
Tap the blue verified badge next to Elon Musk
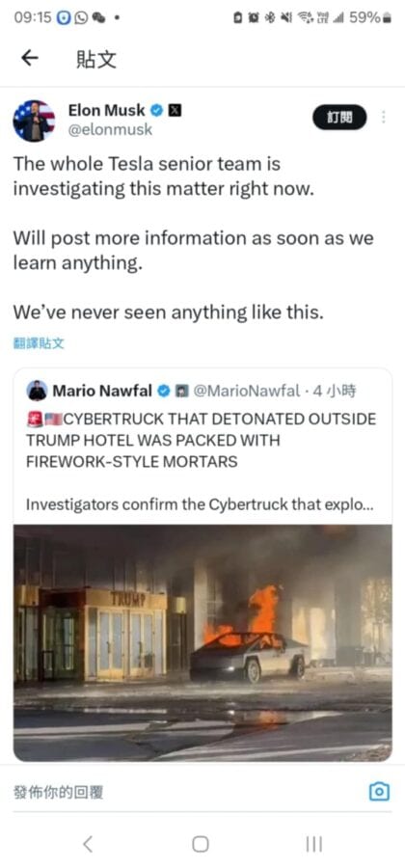click(156, 111)
